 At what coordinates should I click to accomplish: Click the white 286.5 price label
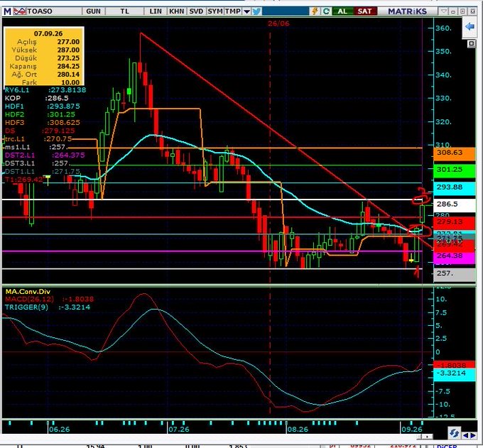click(454, 204)
